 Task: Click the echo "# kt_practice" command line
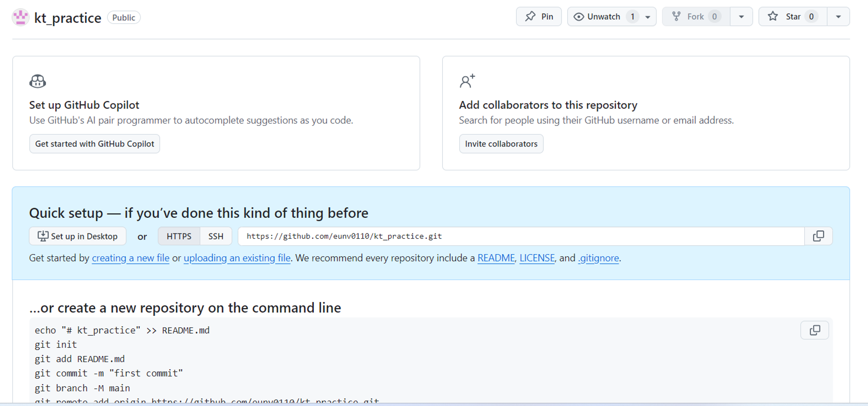[x=122, y=331]
